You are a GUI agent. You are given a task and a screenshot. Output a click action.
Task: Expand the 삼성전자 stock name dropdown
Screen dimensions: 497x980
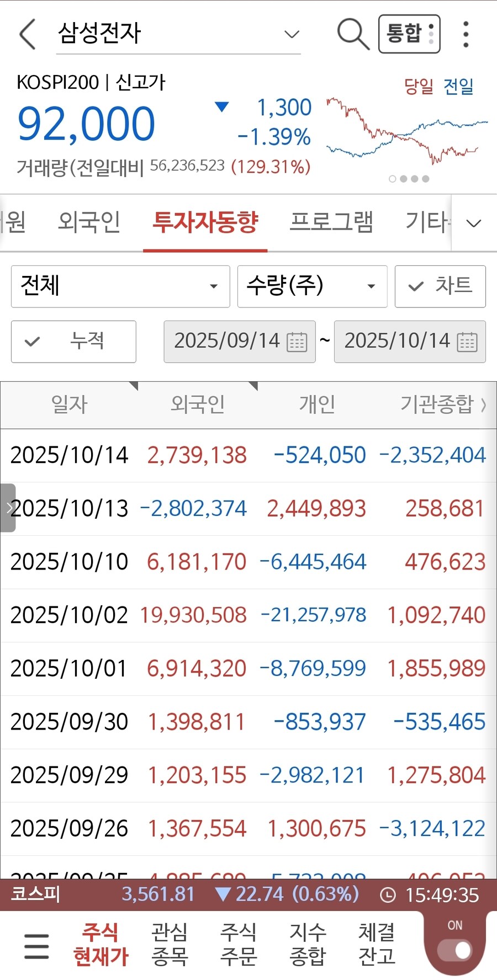point(291,34)
